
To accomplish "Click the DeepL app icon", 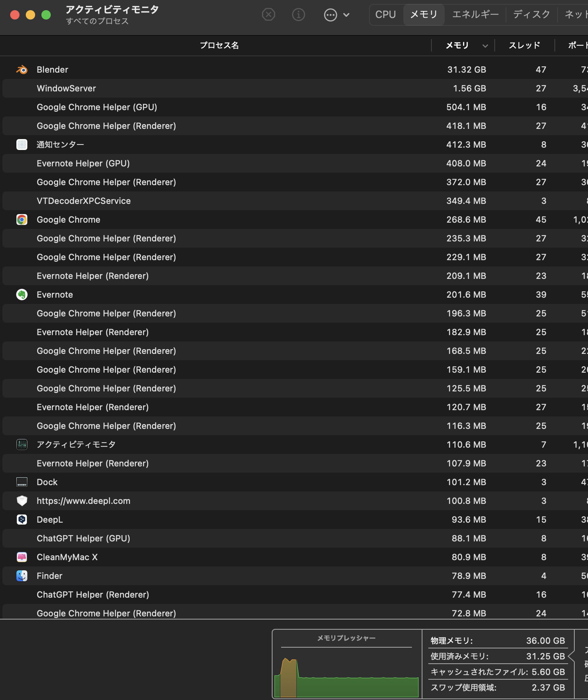I will tap(22, 520).
